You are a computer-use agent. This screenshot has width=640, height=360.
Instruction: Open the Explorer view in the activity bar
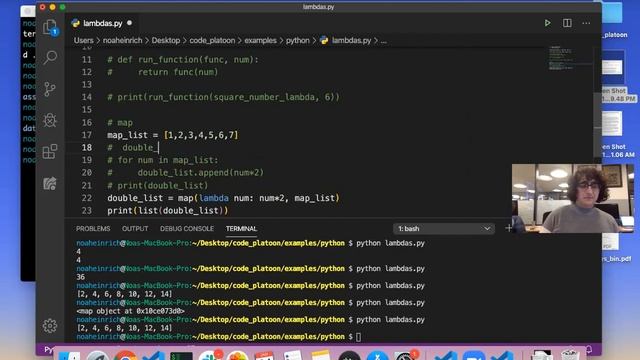point(50,27)
